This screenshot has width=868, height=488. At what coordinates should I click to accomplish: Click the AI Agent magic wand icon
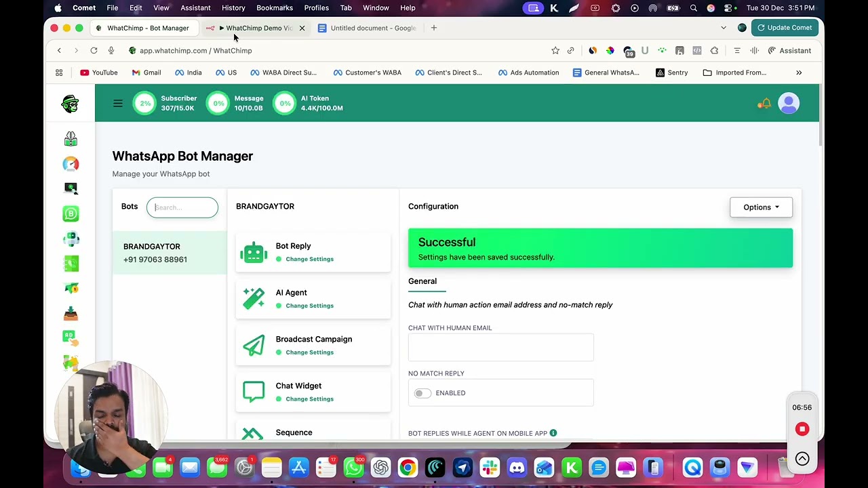point(254,299)
